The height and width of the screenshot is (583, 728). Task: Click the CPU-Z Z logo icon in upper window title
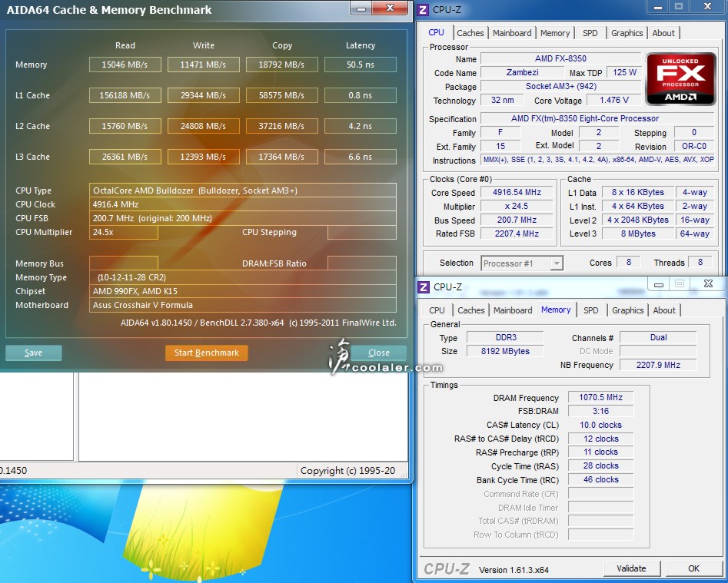tap(423, 9)
